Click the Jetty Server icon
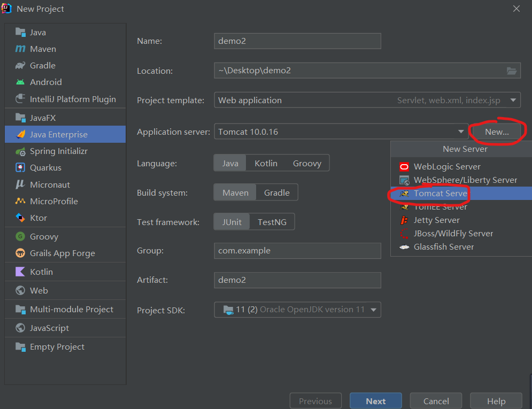The image size is (532, 409). click(404, 220)
